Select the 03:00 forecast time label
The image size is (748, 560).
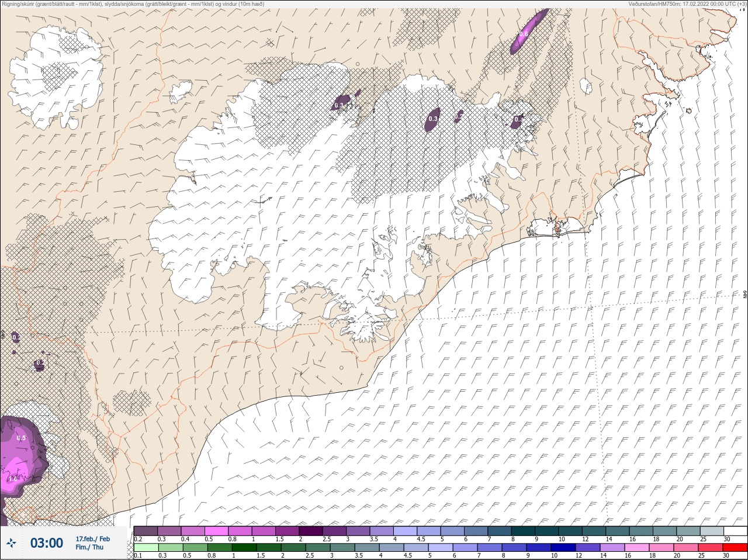coord(47,543)
